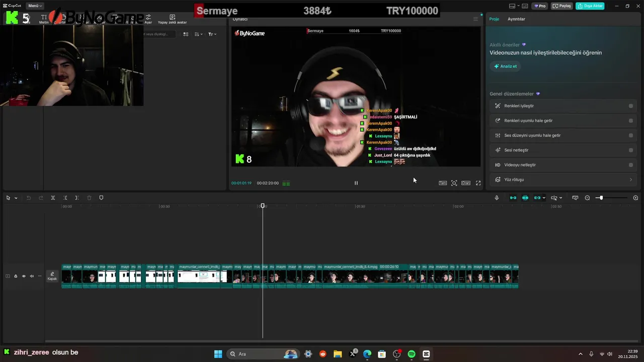Screen dimensions: 644x362
Task: Open Windows Start menu
Action: tap(218, 354)
